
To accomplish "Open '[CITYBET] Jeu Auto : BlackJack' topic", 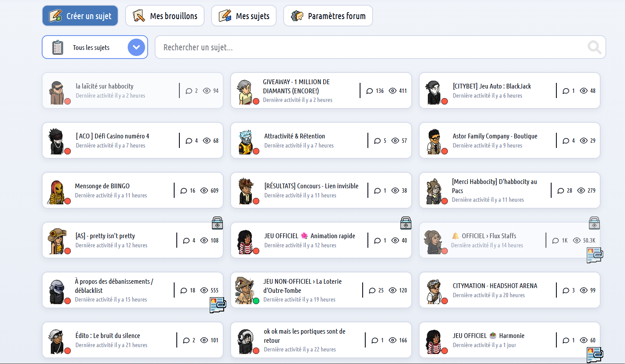I will tap(509, 90).
